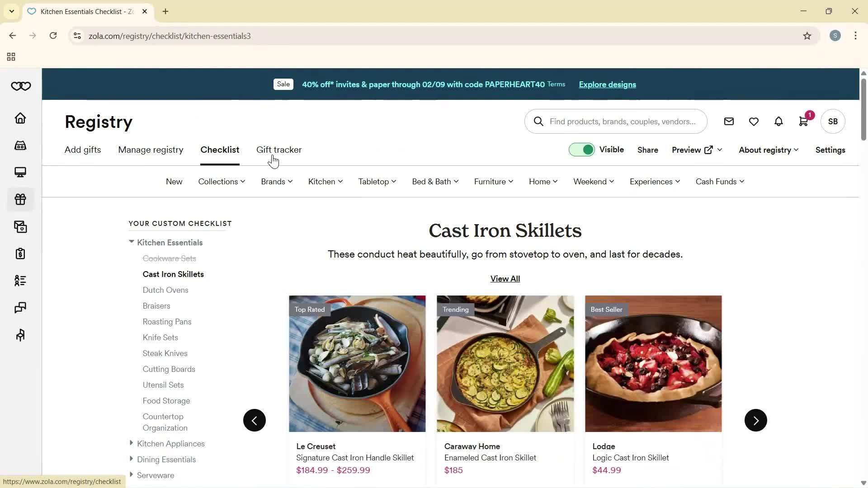This screenshot has height=488, width=868.
Task: Switch to the Manage registry tab
Action: click(151, 150)
